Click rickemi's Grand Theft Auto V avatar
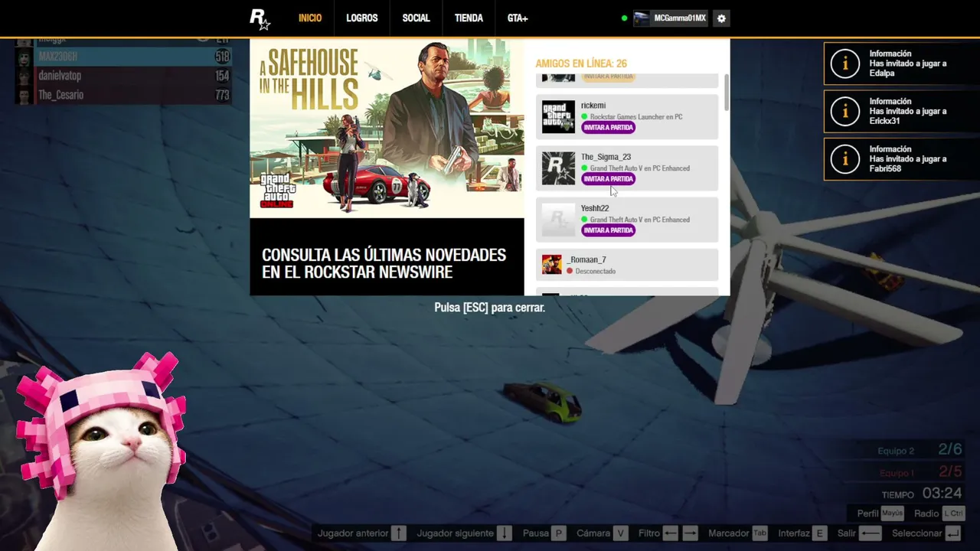This screenshot has width=980, height=551. coord(558,116)
